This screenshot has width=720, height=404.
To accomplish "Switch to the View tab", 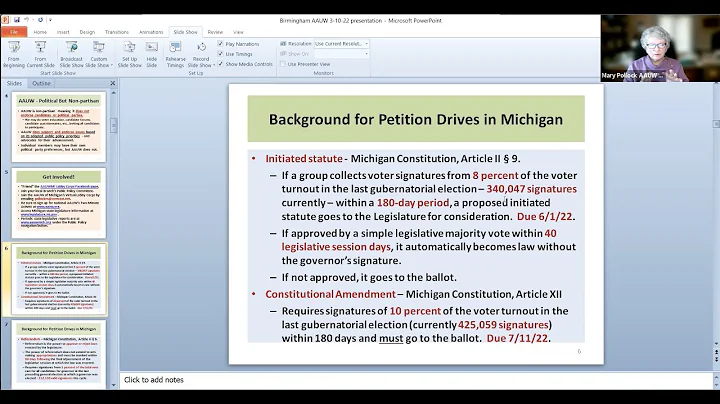I will click(x=238, y=32).
